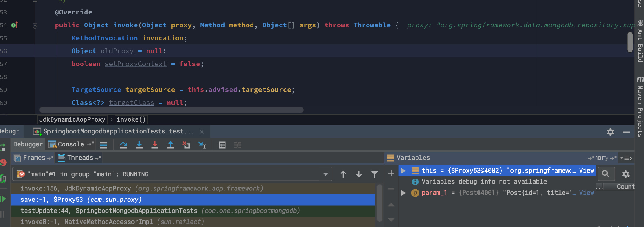Select previous frame with the up arrow
Image resolution: width=644 pixels, height=227 pixels.
click(x=343, y=174)
